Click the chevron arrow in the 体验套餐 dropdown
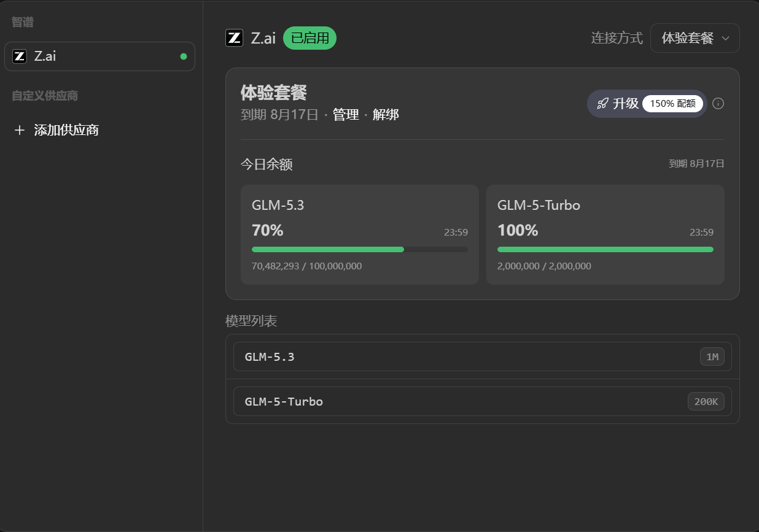 pyautogui.click(x=725, y=38)
